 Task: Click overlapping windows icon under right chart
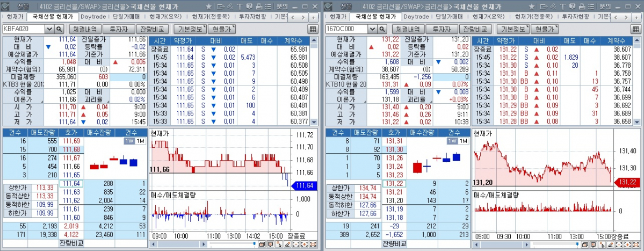[x=585, y=245]
